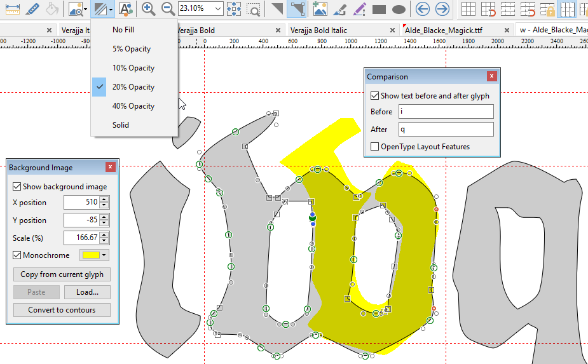Select the Knife cutting tool

(32, 9)
